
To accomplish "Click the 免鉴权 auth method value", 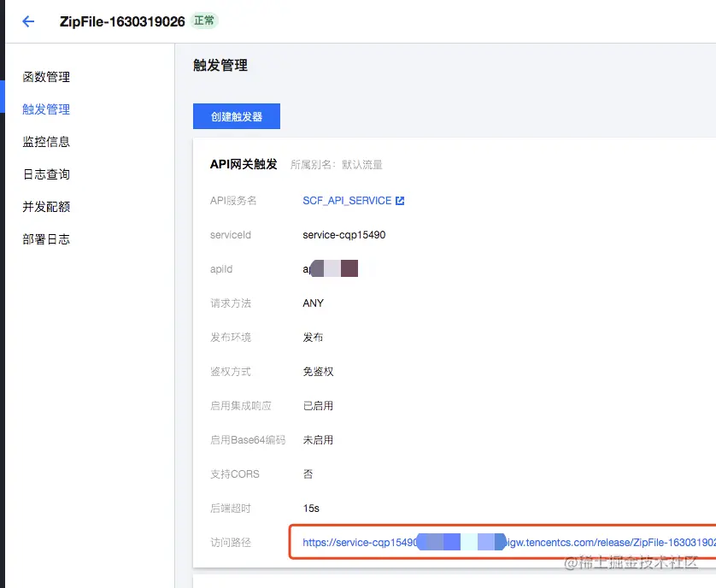I will pyautogui.click(x=319, y=372).
